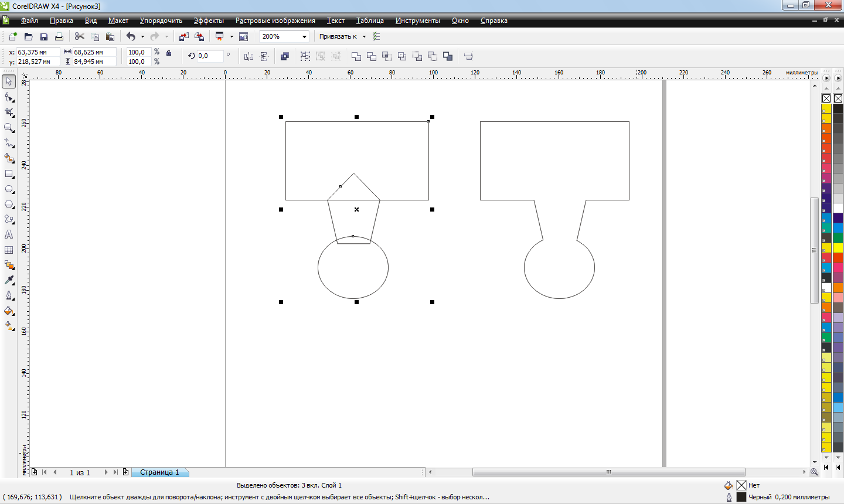Select the Eyedropper tool
This screenshot has width=844, height=504.
point(9,280)
